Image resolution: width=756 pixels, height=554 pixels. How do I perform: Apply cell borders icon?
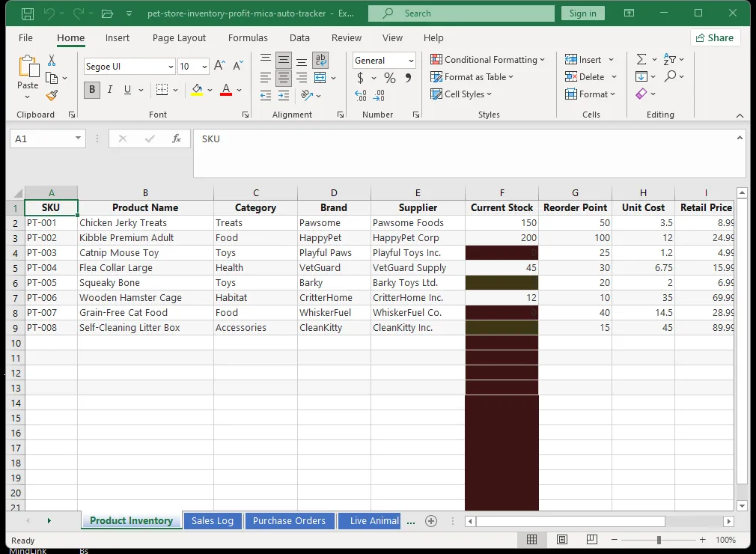pos(162,90)
